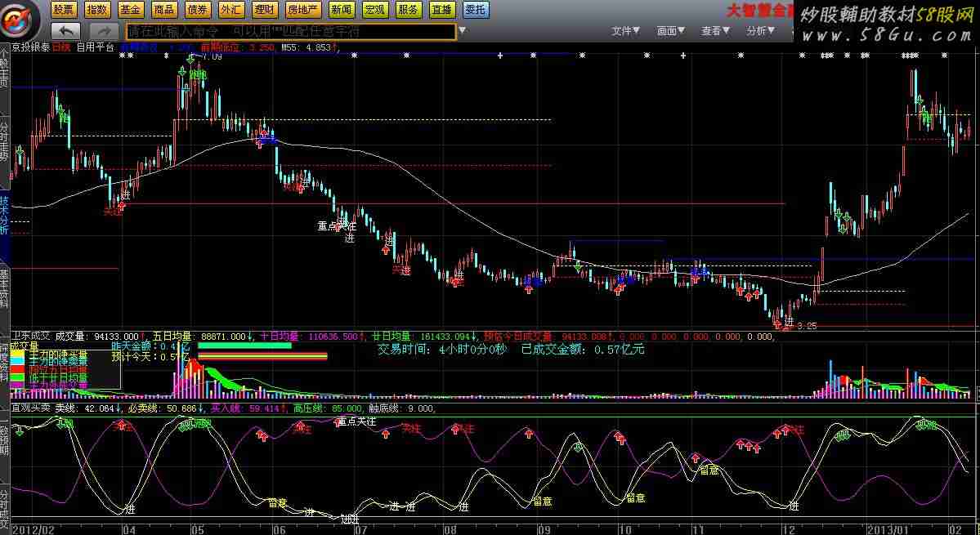Click the yellow legend swatch in volume panel

point(17,354)
